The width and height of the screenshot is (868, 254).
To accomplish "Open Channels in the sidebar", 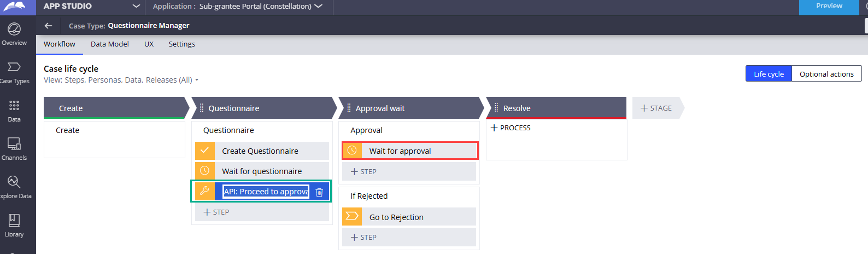I will (14, 148).
